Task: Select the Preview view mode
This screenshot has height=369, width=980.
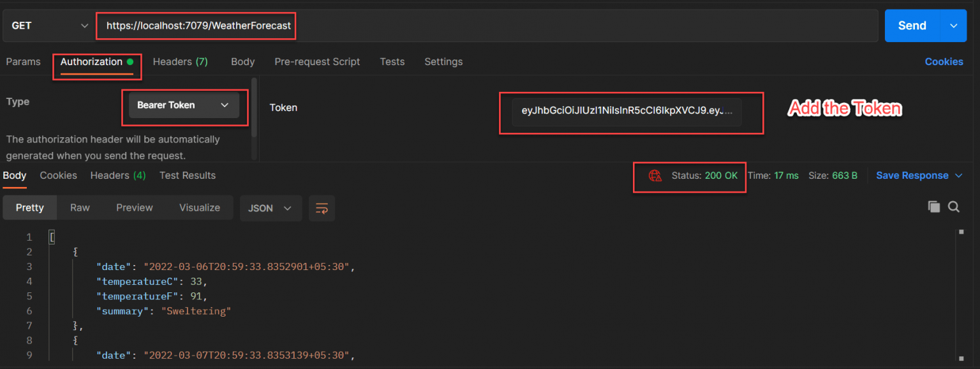Action: pyautogui.click(x=135, y=207)
